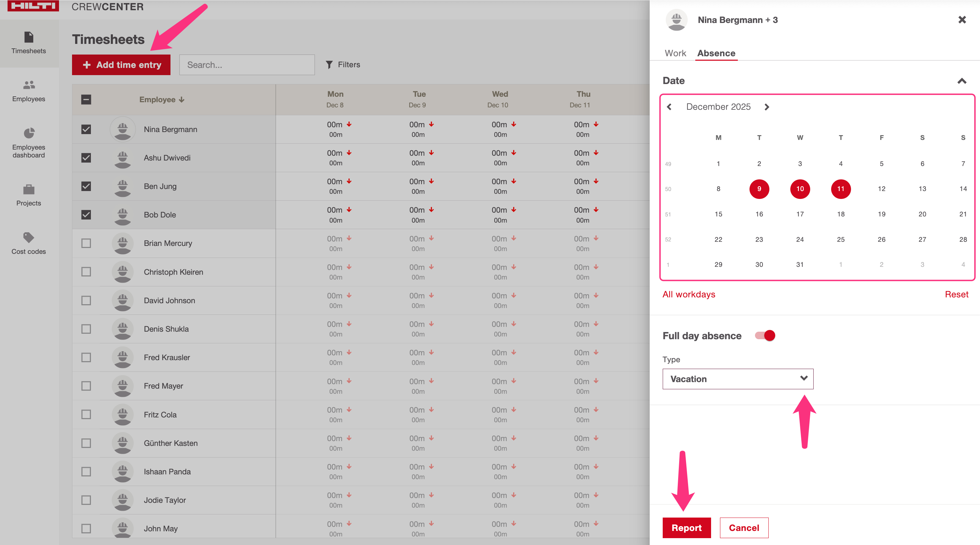The image size is (980, 545).
Task: Select December 17 in the calendar
Action: [x=800, y=214]
